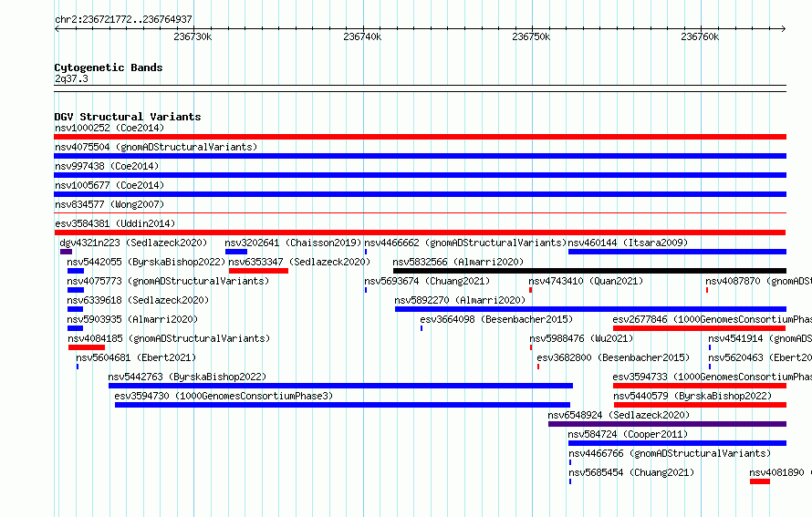Open the nsv5693674 (Chuang2021) label

pyautogui.click(x=427, y=281)
